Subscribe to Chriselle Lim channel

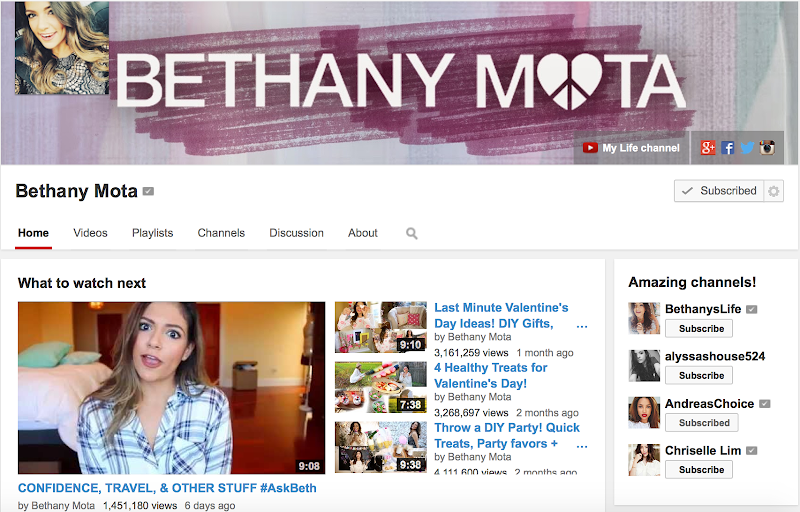[698, 470]
